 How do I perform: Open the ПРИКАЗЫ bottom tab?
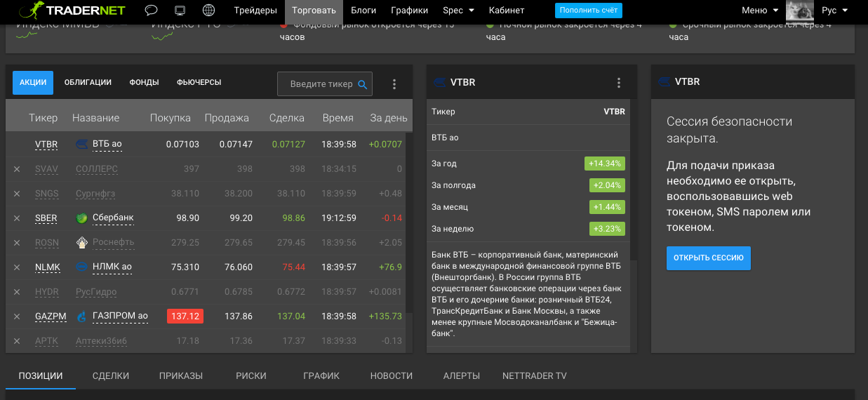181,375
